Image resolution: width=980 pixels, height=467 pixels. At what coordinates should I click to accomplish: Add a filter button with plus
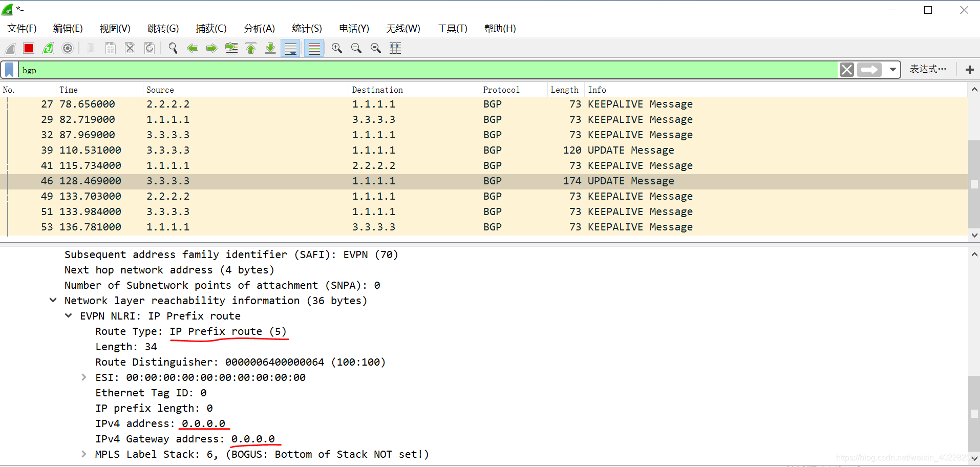(969, 70)
